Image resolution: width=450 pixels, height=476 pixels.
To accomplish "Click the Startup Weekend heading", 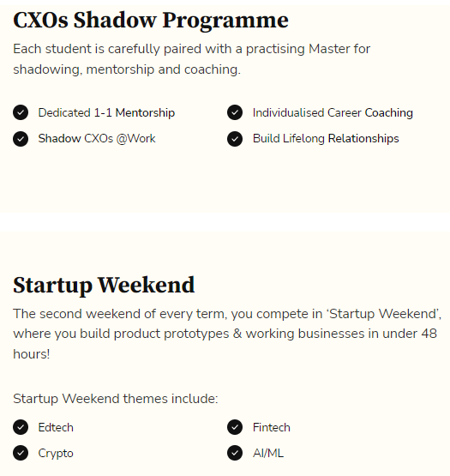I will point(104,286).
